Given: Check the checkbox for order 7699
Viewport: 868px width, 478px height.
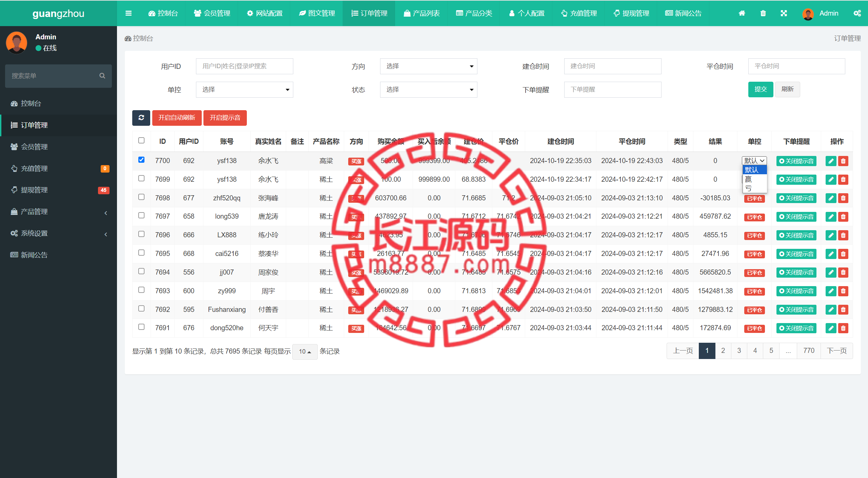Looking at the screenshot, I should click(141, 178).
